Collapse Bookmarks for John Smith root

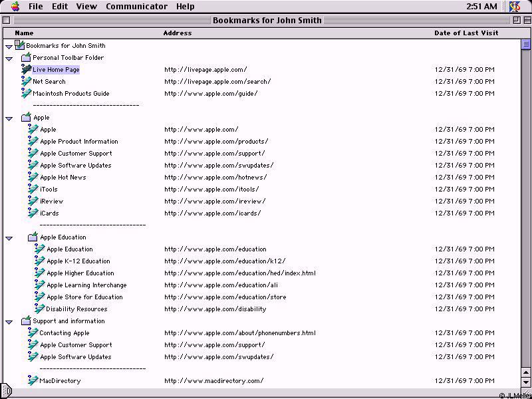(x=9, y=47)
